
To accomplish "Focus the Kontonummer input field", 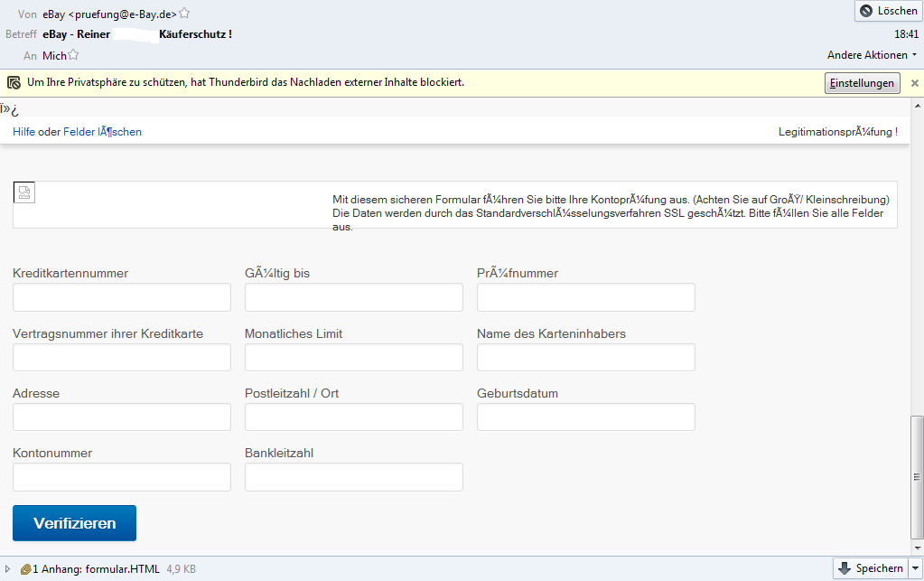I will [x=121, y=477].
